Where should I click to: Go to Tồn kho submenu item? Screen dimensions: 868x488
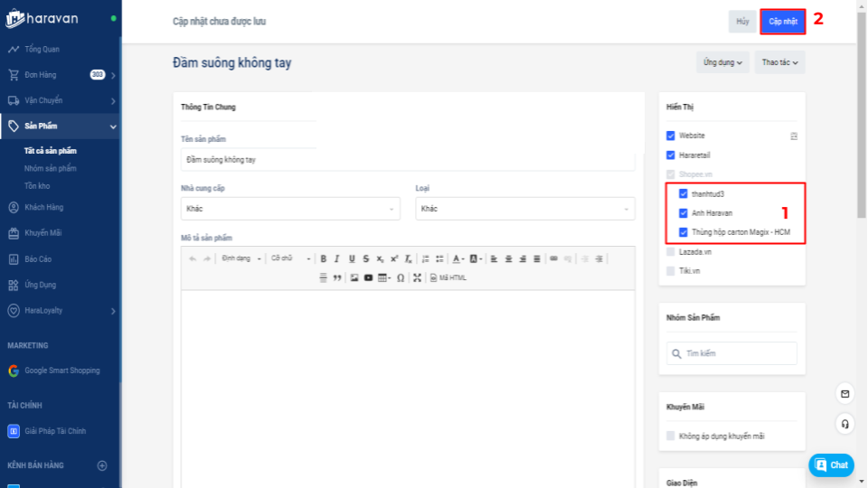tap(37, 185)
